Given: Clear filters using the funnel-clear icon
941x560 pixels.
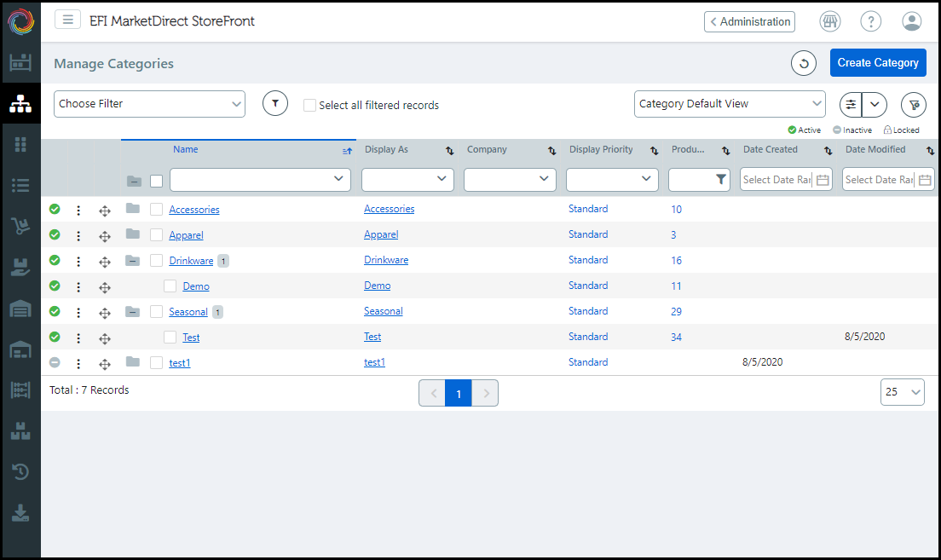Looking at the screenshot, I should 914,105.
